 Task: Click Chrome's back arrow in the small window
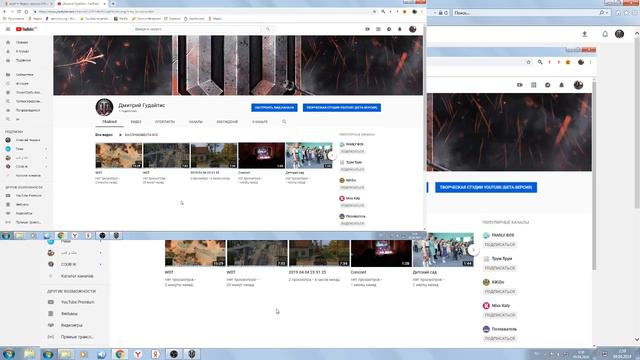pyautogui.click(x=5, y=12)
